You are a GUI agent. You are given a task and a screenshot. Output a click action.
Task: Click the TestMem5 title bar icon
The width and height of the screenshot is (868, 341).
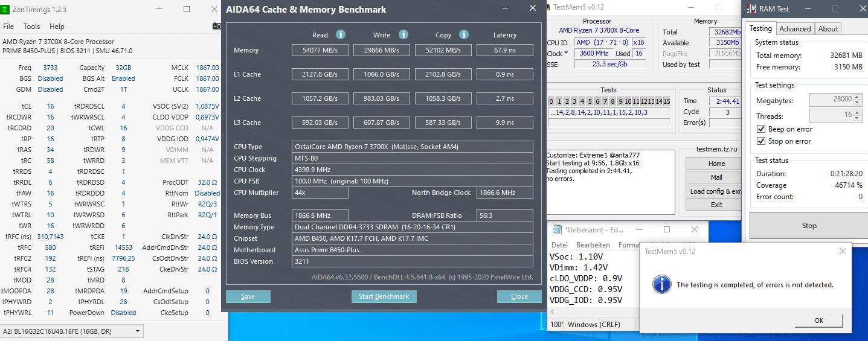click(549, 7)
